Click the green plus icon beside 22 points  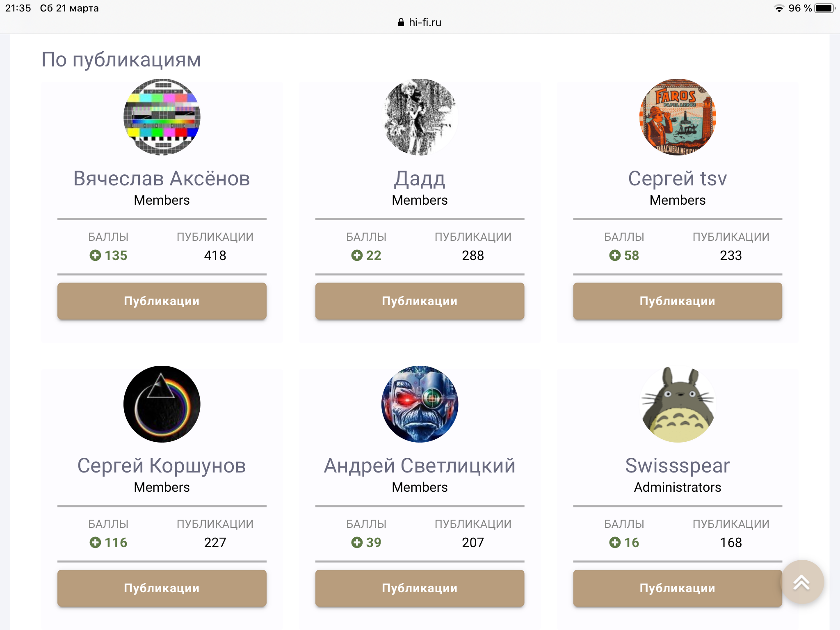(357, 256)
